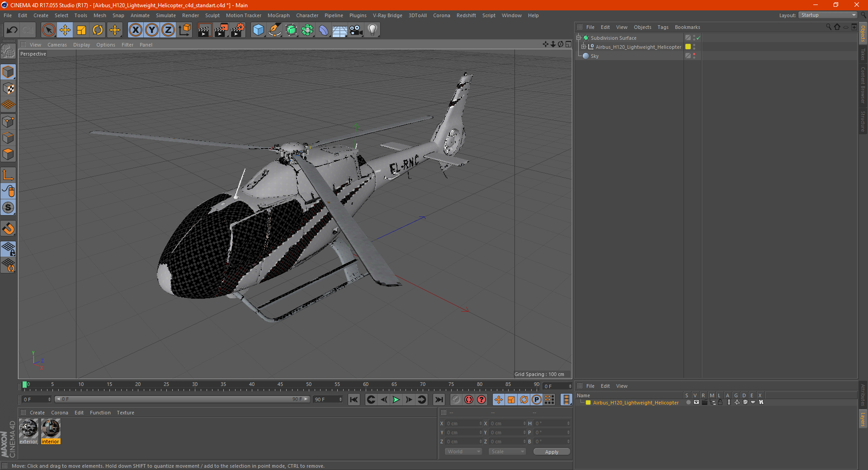Click the search magnifier in Objects panel

[x=829, y=27]
